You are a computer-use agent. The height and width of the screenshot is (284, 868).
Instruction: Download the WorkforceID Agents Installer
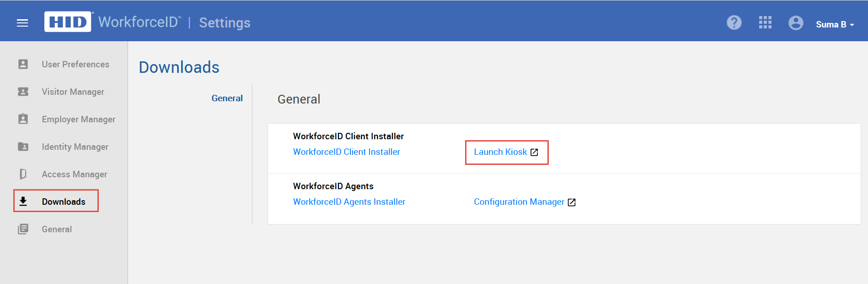click(349, 202)
